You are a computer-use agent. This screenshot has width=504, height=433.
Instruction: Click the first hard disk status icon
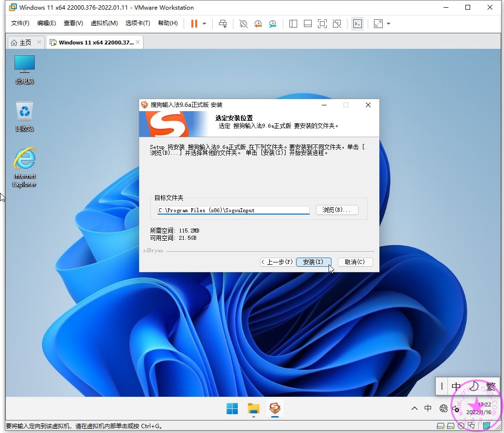click(x=440, y=426)
